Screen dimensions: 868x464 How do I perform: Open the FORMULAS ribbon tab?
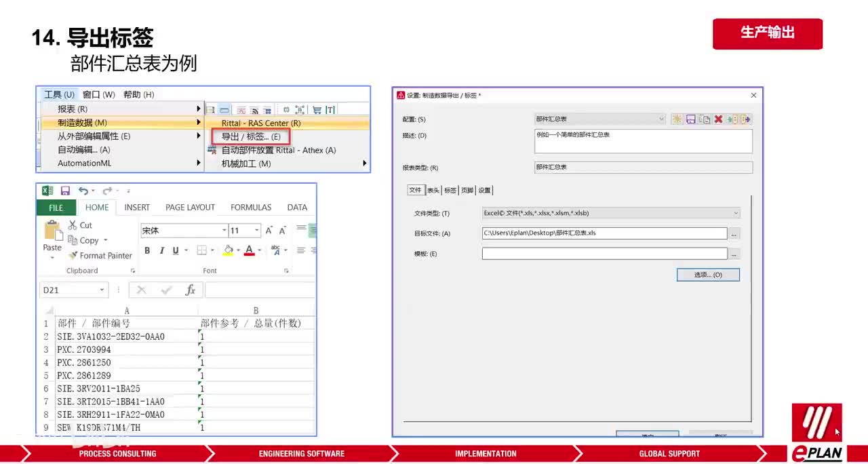tap(251, 208)
